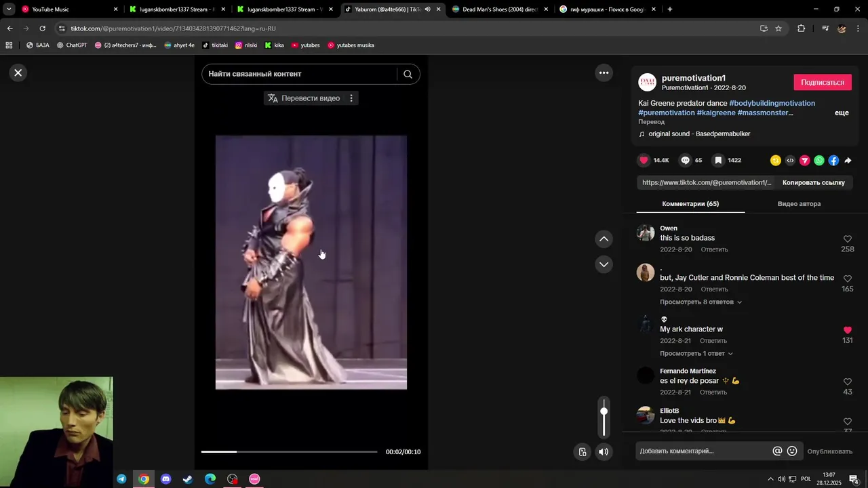The width and height of the screenshot is (868, 488).
Task: Insert mention with @ icon
Action: point(777,451)
